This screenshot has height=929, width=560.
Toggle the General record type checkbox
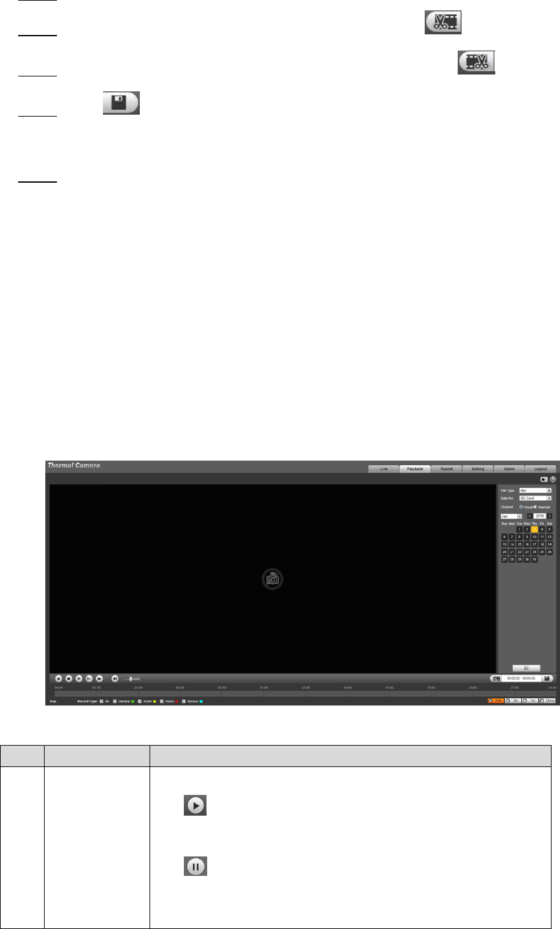[x=115, y=702]
